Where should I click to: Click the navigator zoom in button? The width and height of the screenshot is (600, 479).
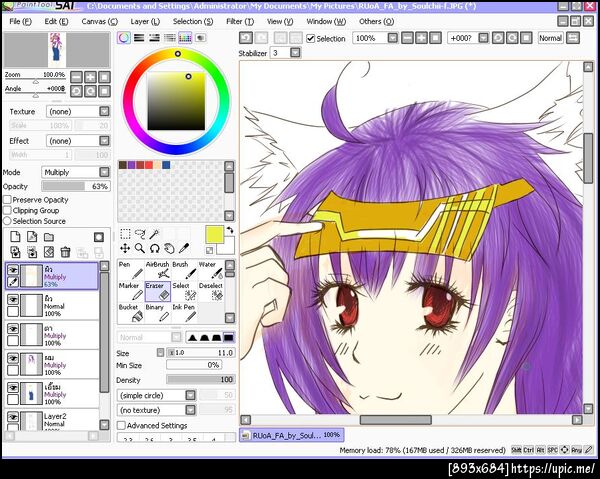click(90, 77)
